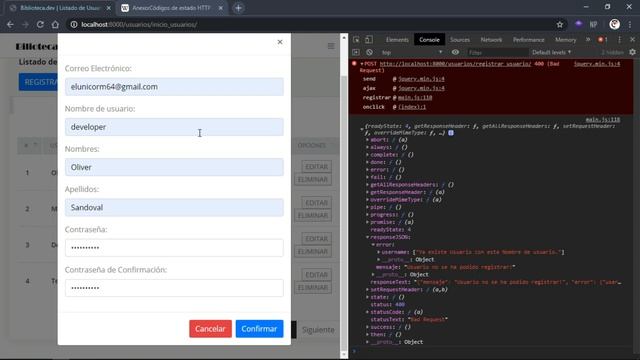Open the Default levels dropdown
Screen dimensions: 640x360
551,52
